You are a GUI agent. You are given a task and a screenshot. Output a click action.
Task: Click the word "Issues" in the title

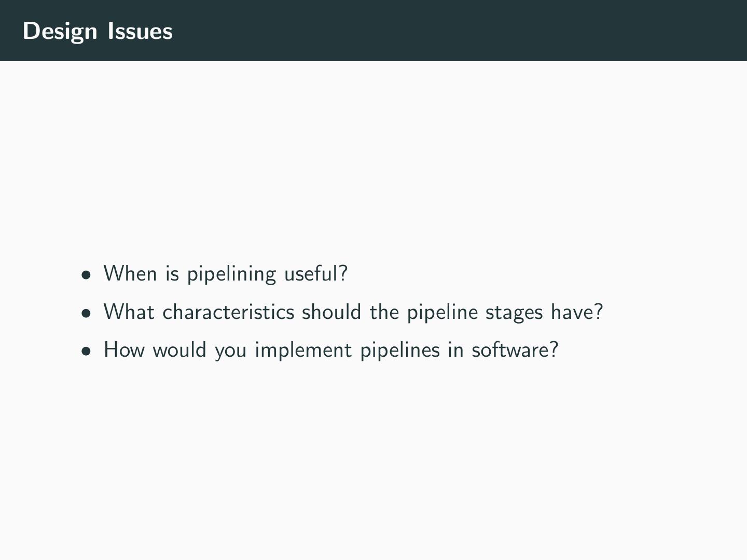[140, 31]
